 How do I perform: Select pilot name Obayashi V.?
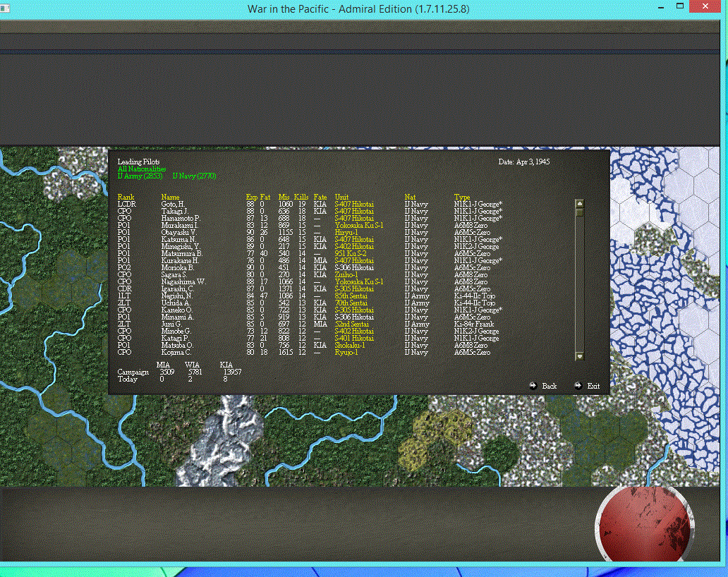[178, 233]
